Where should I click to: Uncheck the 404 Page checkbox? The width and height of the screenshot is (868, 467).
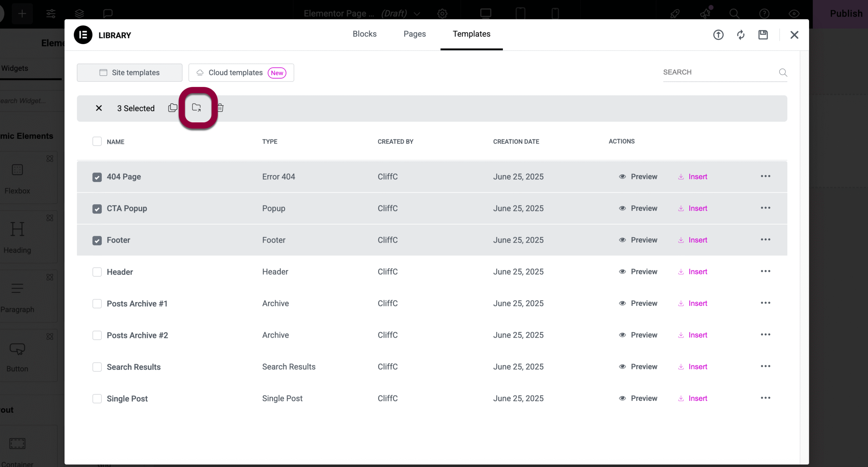pos(97,177)
